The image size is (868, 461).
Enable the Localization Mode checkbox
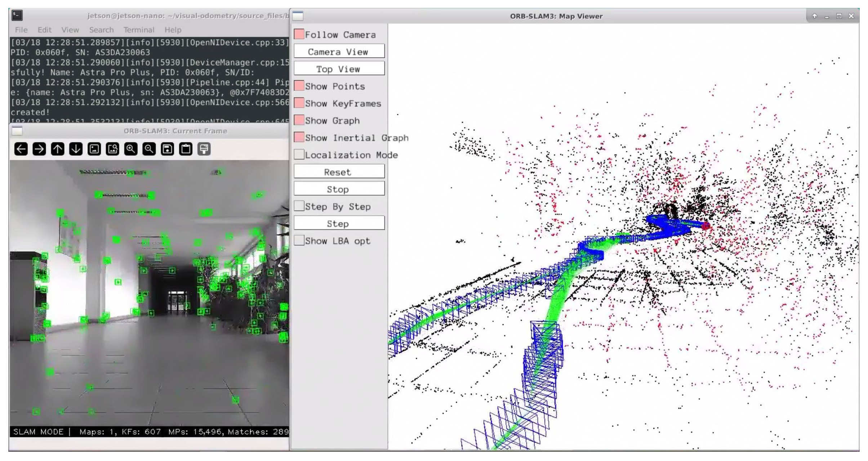click(299, 155)
